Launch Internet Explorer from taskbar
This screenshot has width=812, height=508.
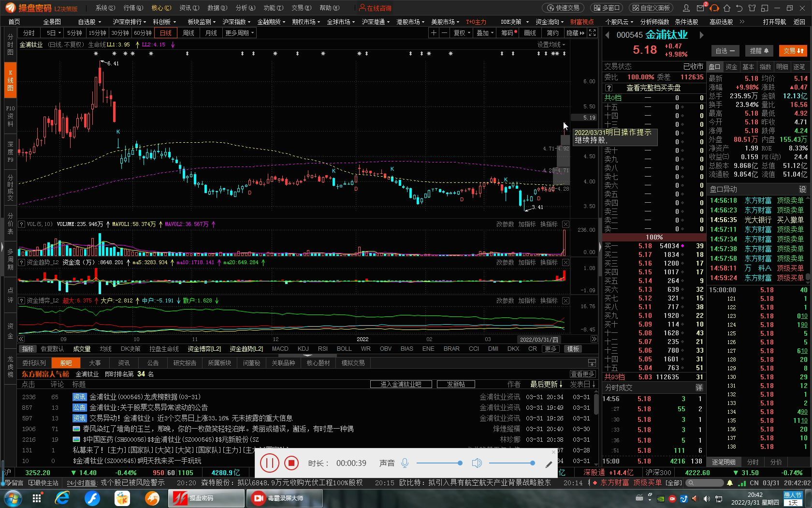62,498
